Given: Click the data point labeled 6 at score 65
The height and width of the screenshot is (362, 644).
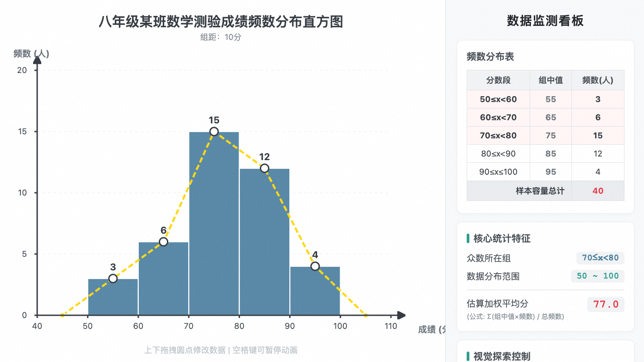Looking at the screenshot, I should click(164, 242).
